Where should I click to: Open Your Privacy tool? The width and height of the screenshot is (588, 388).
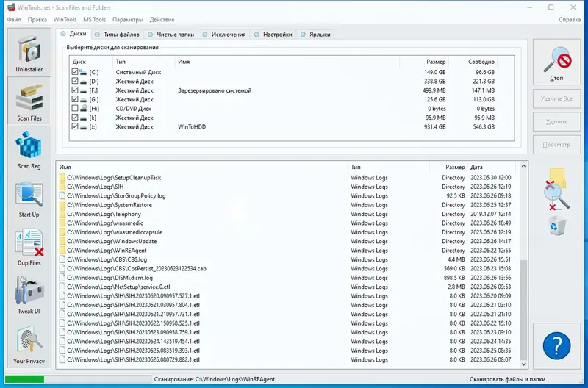[x=29, y=344]
